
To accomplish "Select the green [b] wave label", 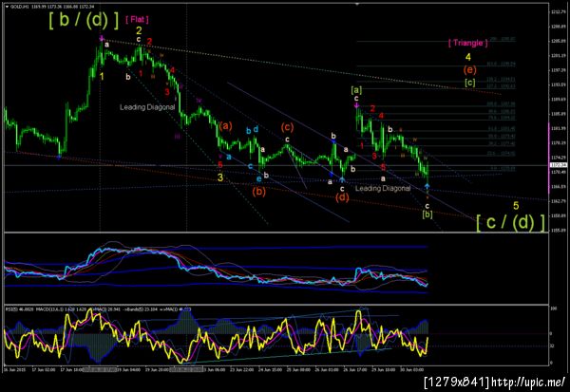I will point(427,215).
